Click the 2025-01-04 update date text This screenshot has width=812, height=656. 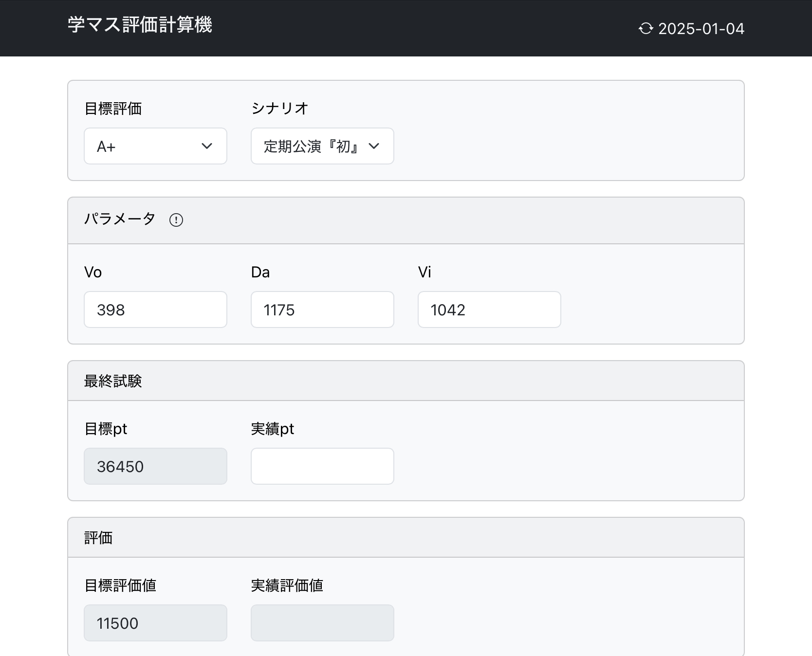pos(701,29)
